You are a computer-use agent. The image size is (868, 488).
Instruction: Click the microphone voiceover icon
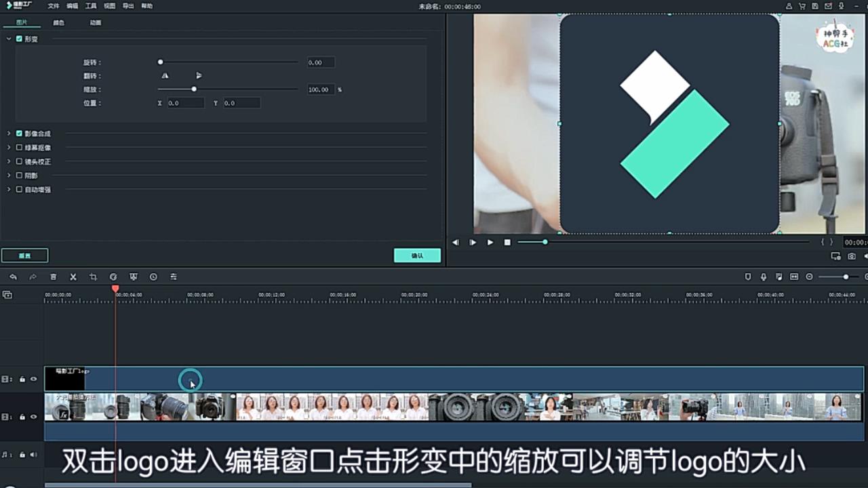(x=764, y=277)
